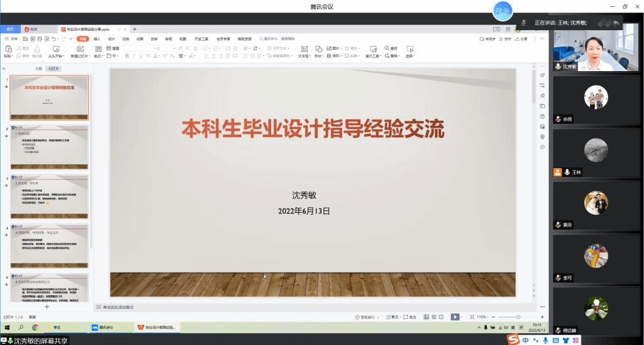
Task: Open the Insert (插入) ribbon tab
Action: coord(97,38)
